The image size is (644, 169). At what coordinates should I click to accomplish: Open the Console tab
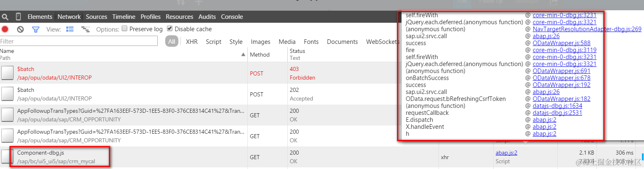point(232,17)
